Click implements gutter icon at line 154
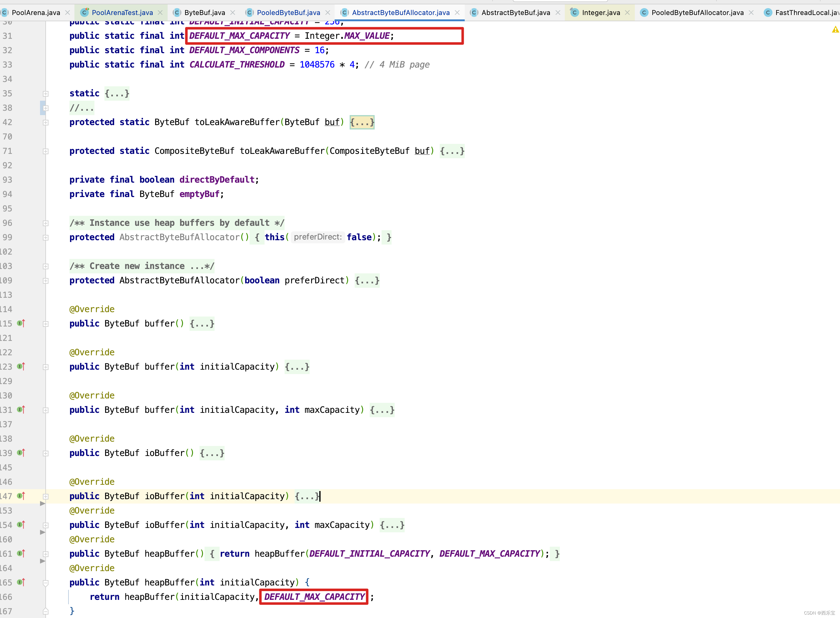This screenshot has height=618, width=840. click(21, 525)
